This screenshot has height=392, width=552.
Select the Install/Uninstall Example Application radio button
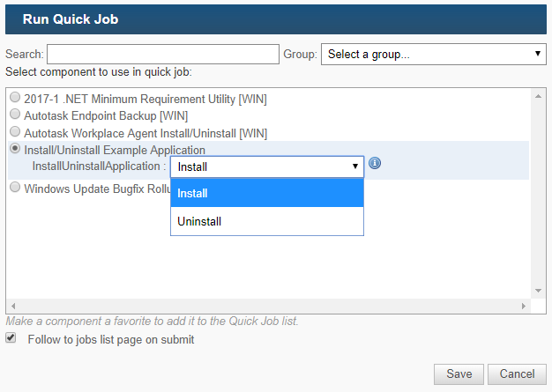[x=15, y=148]
